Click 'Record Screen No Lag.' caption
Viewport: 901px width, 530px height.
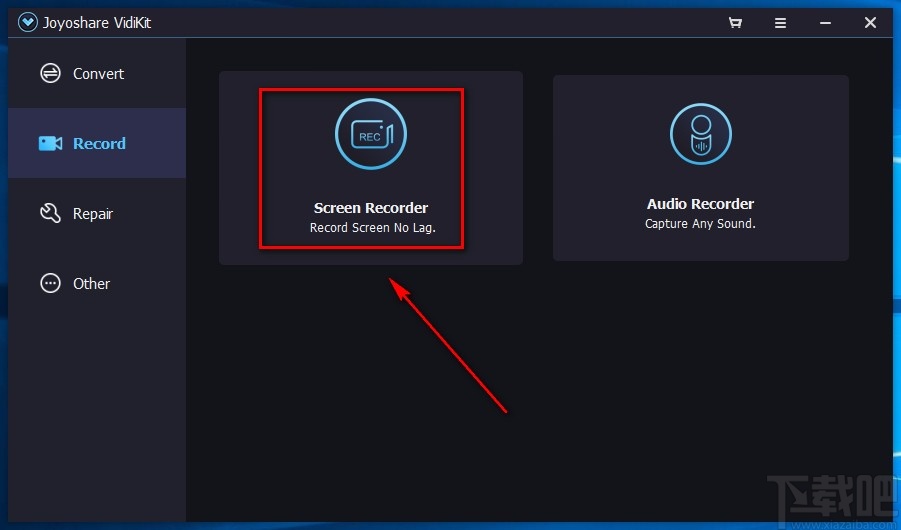point(373,228)
